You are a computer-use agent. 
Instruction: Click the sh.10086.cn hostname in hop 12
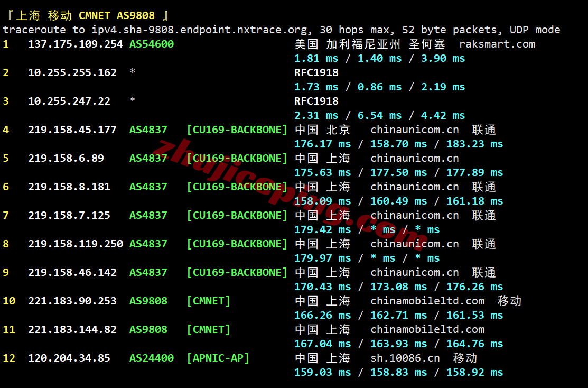(405, 358)
